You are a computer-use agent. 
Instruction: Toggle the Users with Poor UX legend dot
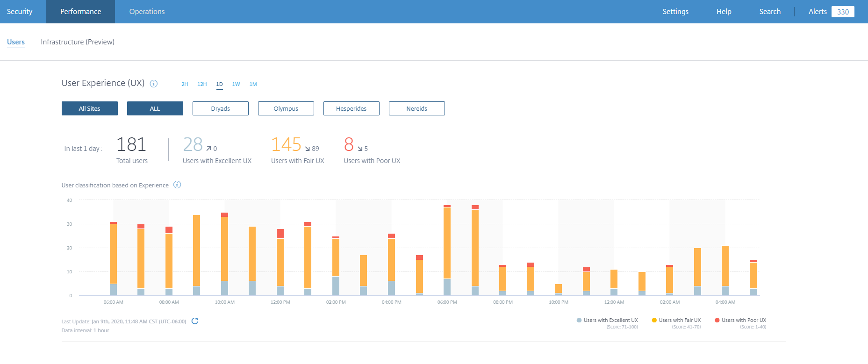click(x=717, y=320)
